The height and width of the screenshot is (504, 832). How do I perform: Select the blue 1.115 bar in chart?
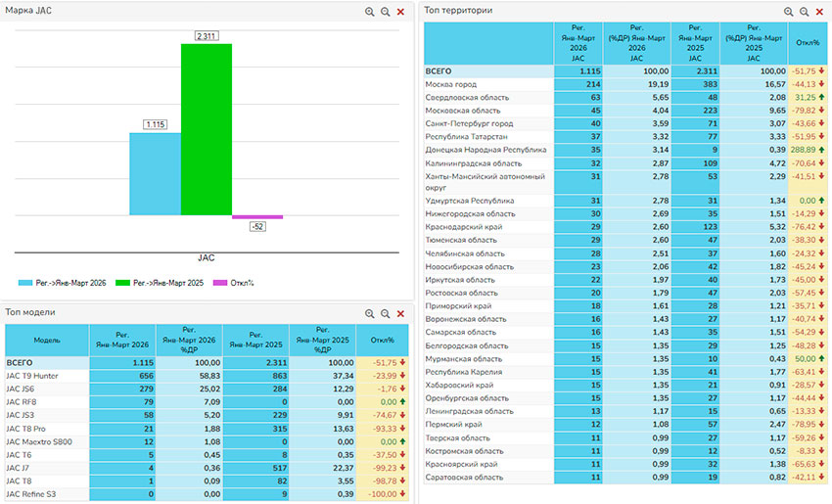[x=155, y=174]
